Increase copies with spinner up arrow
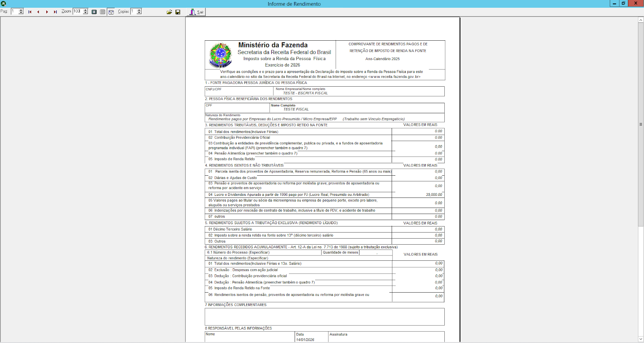The width and height of the screenshot is (644, 343). point(139,10)
